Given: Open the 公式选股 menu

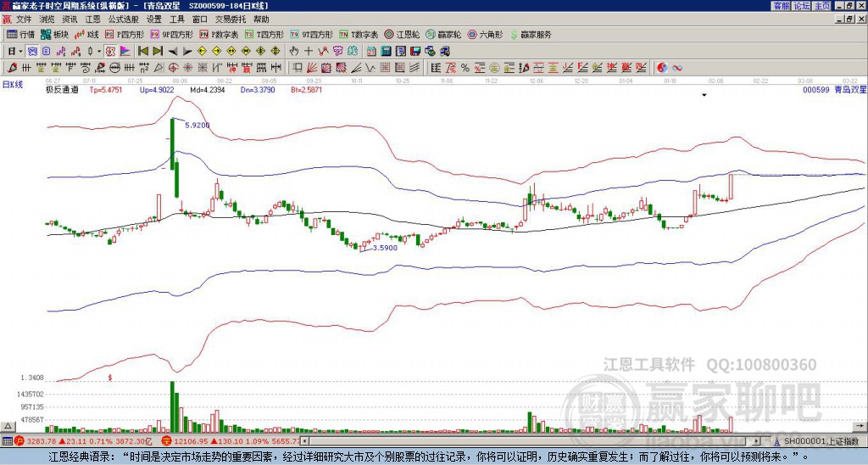Looking at the screenshot, I should [x=124, y=20].
